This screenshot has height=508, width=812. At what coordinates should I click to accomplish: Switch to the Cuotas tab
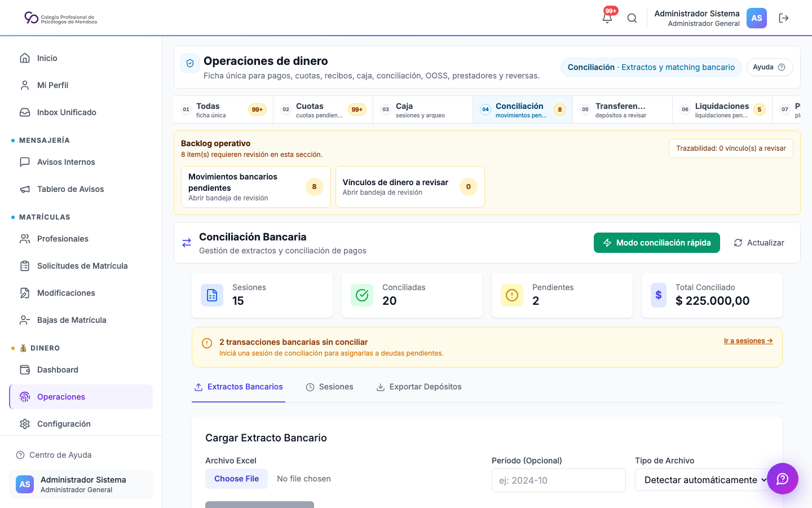coord(323,110)
